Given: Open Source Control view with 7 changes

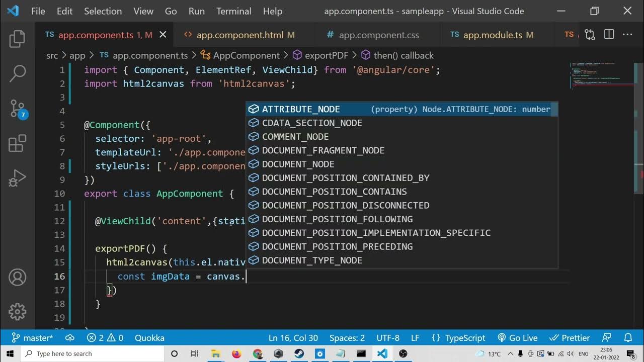Looking at the screenshot, I should point(17,109).
